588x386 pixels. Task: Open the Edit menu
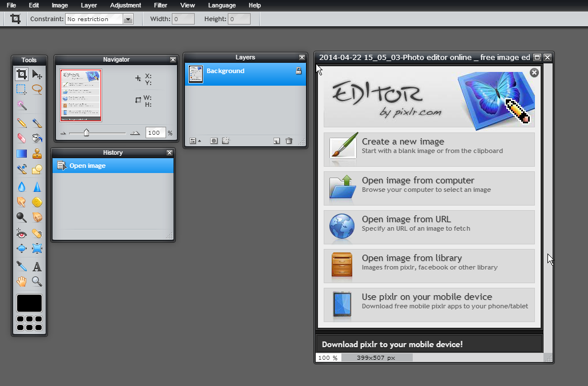coord(34,5)
